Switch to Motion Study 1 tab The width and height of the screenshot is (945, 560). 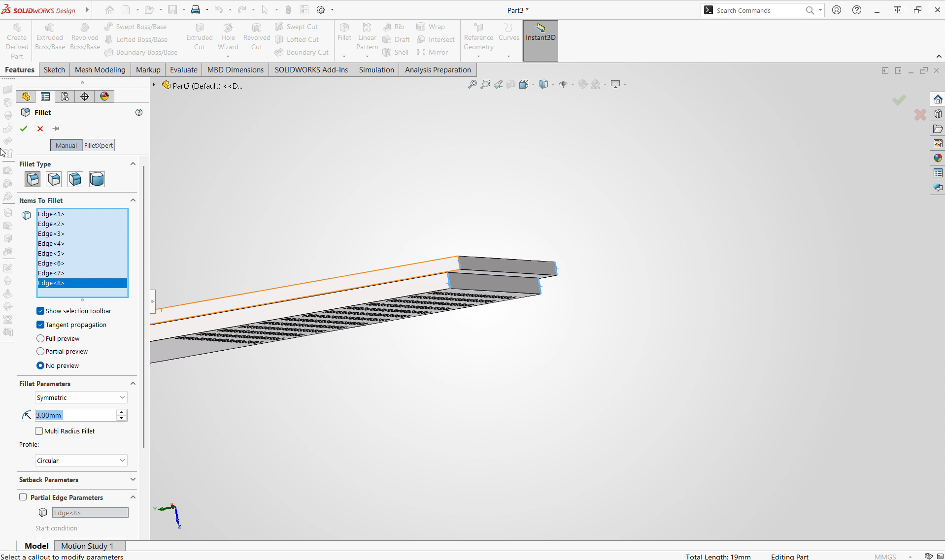(x=87, y=546)
